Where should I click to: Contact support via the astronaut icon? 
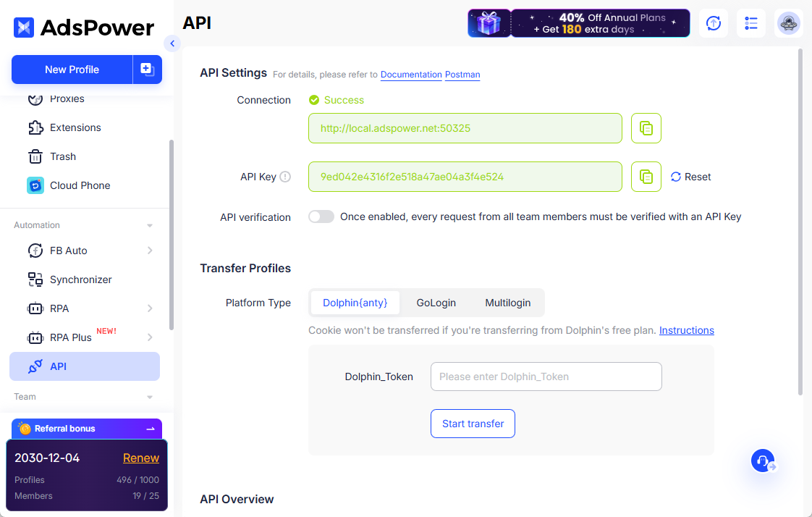coord(788,23)
